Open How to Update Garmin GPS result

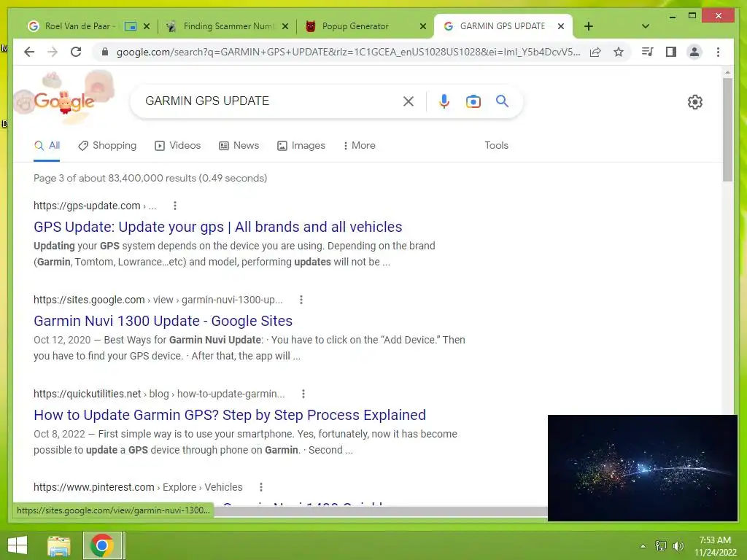[230, 415]
